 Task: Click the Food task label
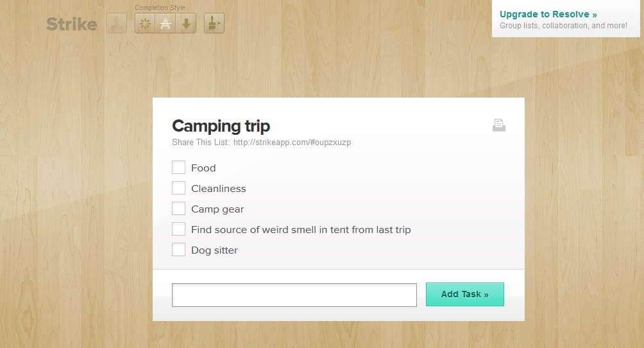[203, 168]
